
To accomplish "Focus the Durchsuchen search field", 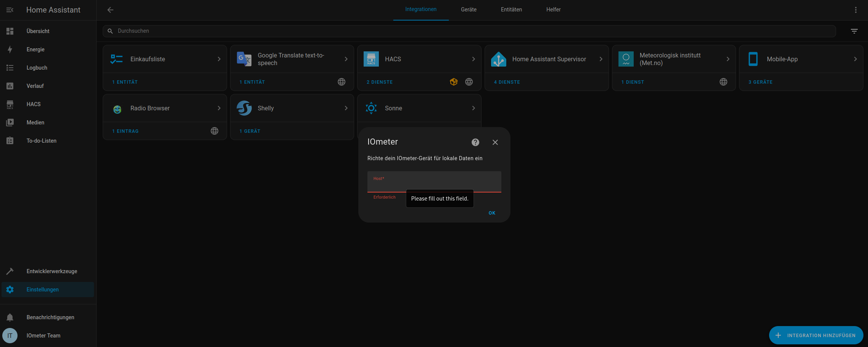I will tap(469, 31).
